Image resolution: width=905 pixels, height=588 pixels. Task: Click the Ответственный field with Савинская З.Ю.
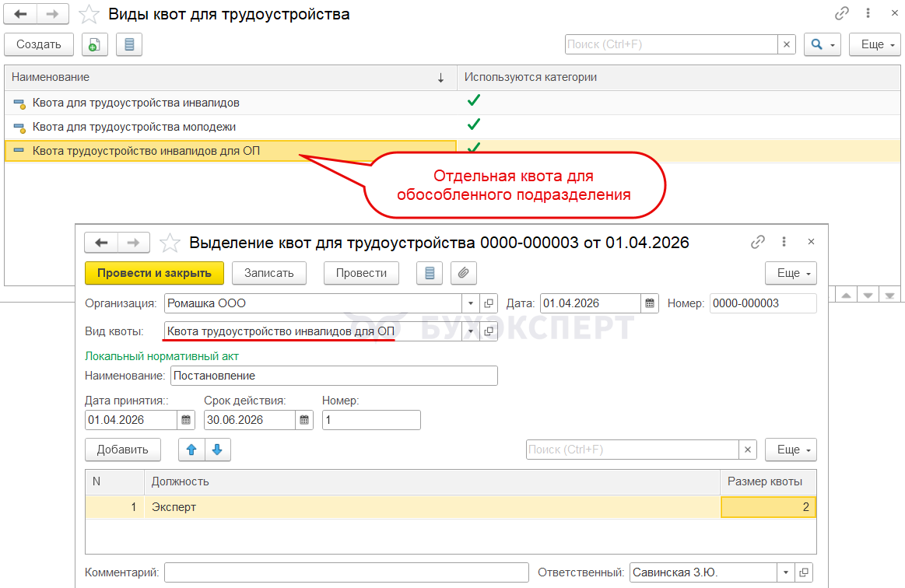(x=703, y=572)
